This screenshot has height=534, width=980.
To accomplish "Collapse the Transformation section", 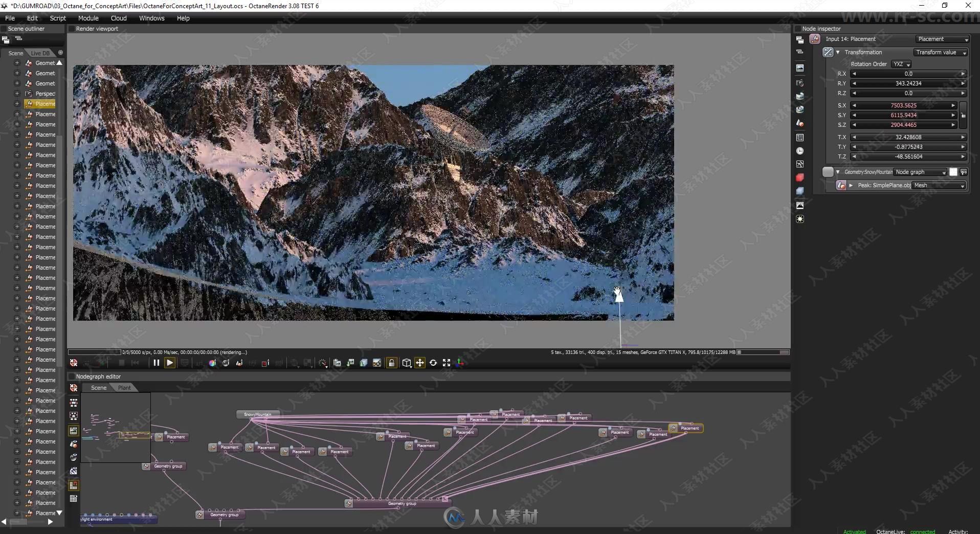I will tap(838, 52).
